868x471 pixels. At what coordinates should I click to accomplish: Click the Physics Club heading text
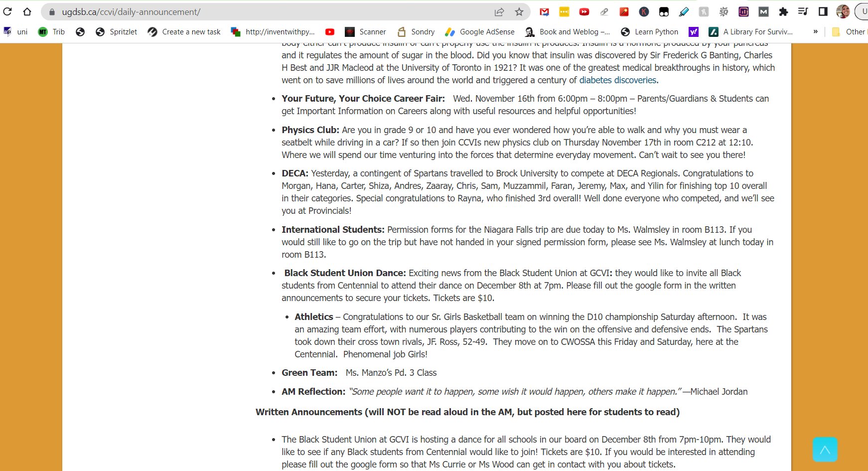point(310,130)
